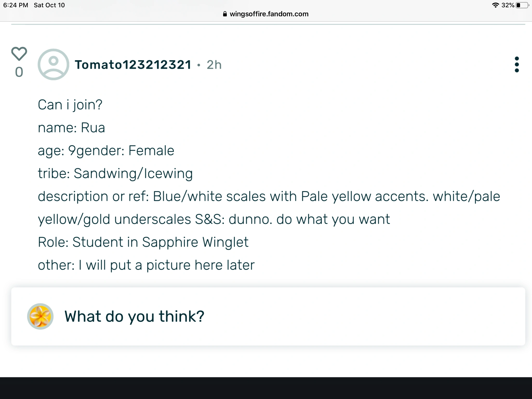Image resolution: width=532 pixels, height=399 pixels.
Task: Tap the "Sat Oct 10" date
Action: tap(49, 5)
